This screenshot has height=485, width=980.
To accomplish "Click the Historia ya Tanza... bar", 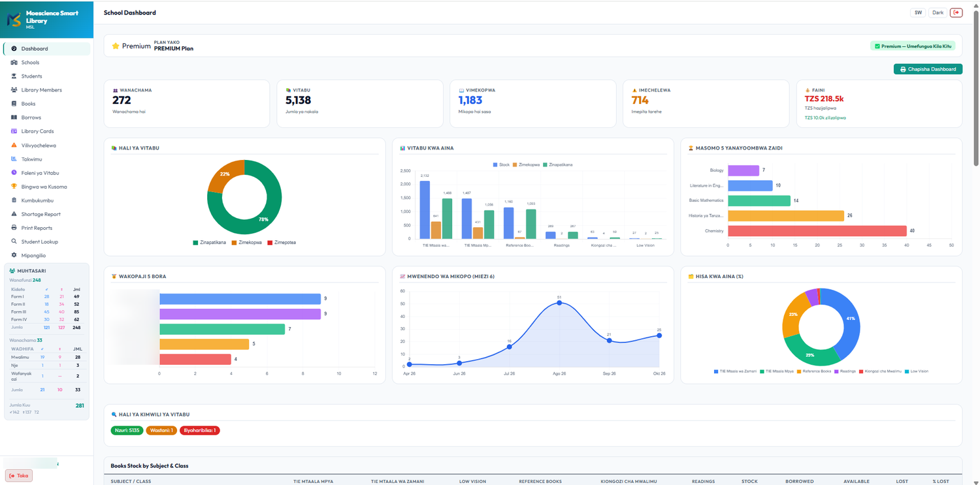I will pyautogui.click(x=786, y=215).
